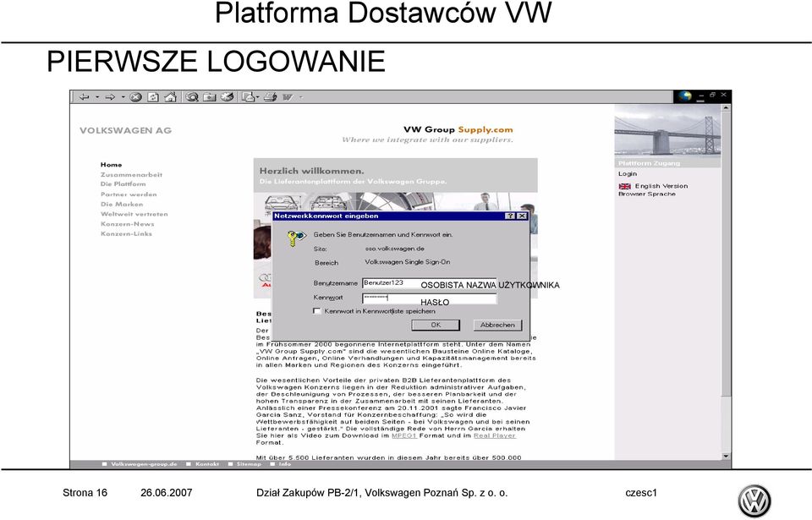
Task: Click the scrollbar down arrow
Action: coord(726,456)
